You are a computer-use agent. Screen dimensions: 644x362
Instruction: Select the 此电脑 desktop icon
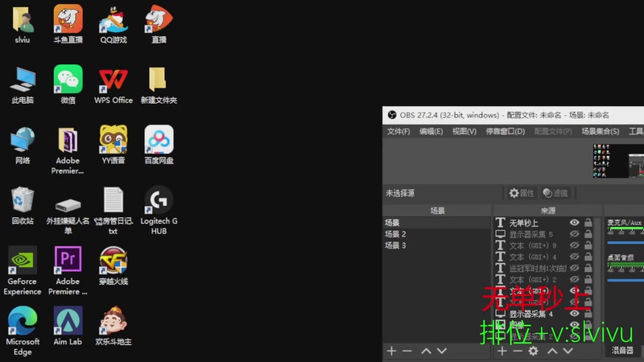coord(23,85)
